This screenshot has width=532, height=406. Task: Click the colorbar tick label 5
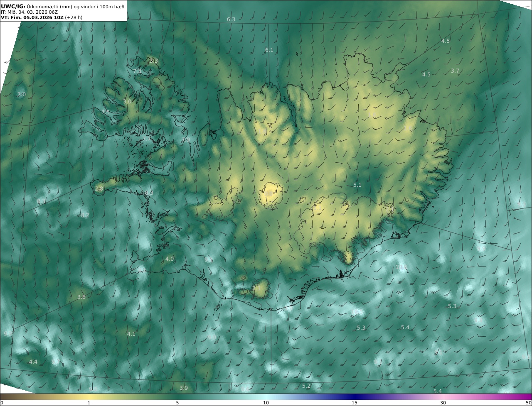[177, 403]
